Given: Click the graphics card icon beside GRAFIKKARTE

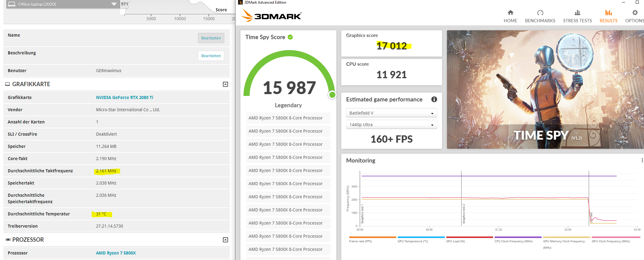Looking at the screenshot, I should (8, 84).
